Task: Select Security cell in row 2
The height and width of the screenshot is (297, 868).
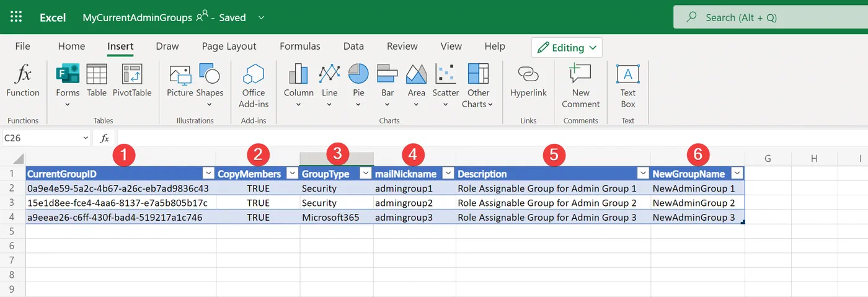Action: click(337, 188)
